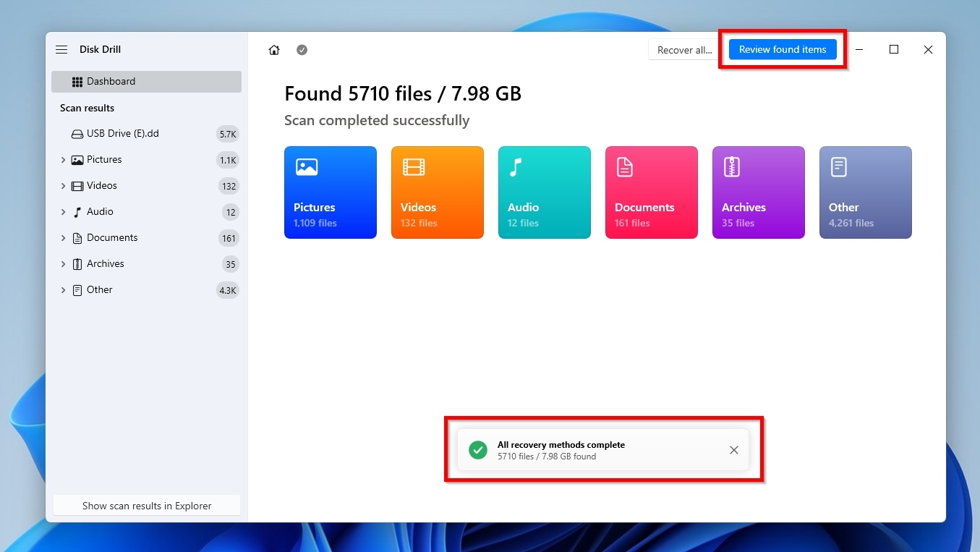Switch to the Dashboard view
Image resolution: width=980 pixels, height=552 pixels.
(x=110, y=81)
